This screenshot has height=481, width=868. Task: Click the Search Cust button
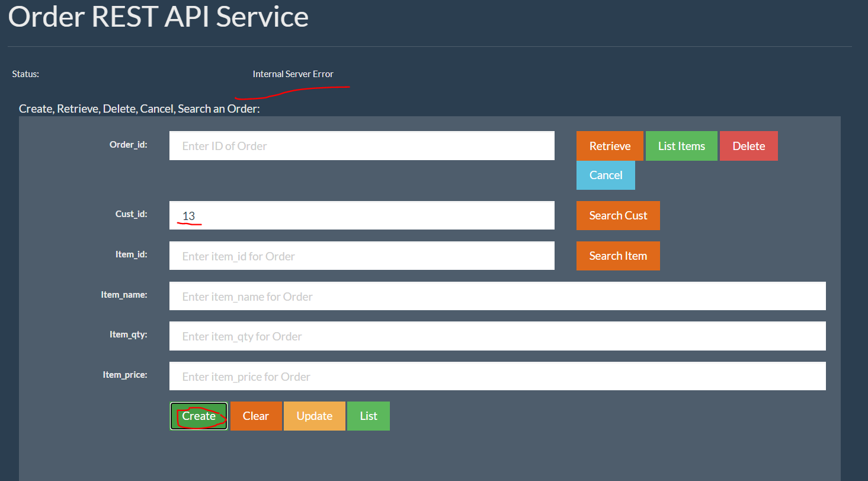pyautogui.click(x=618, y=215)
